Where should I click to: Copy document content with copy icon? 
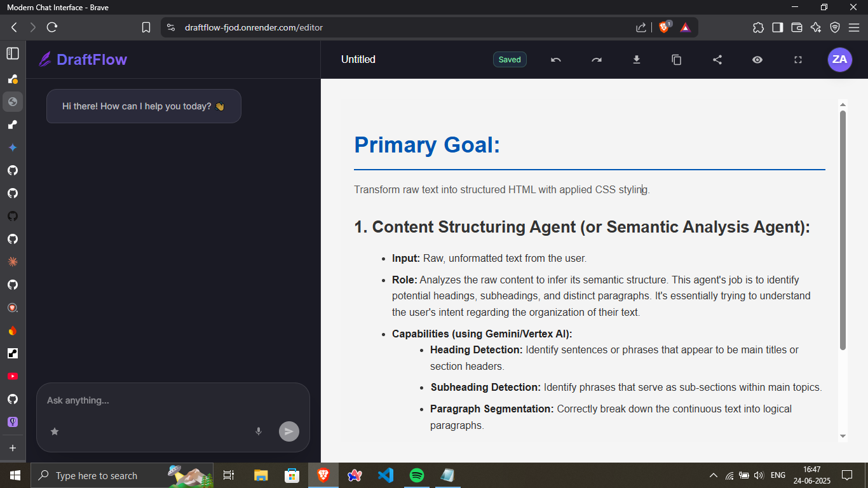point(677,60)
